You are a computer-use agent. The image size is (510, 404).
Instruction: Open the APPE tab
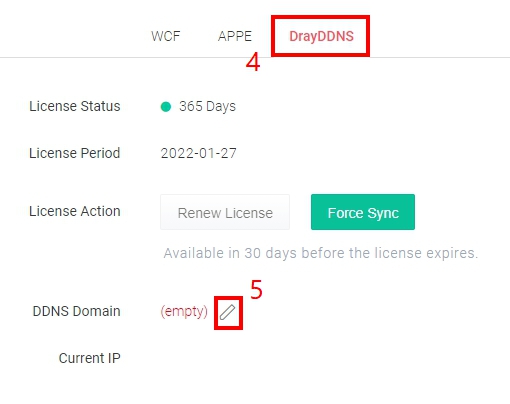[x=235, y=36]
